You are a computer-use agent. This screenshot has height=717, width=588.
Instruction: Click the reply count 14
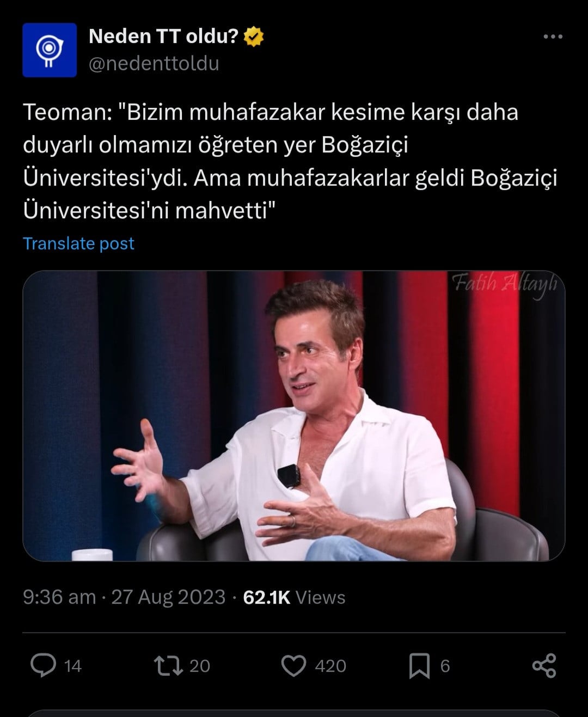(x=72, y=666)
